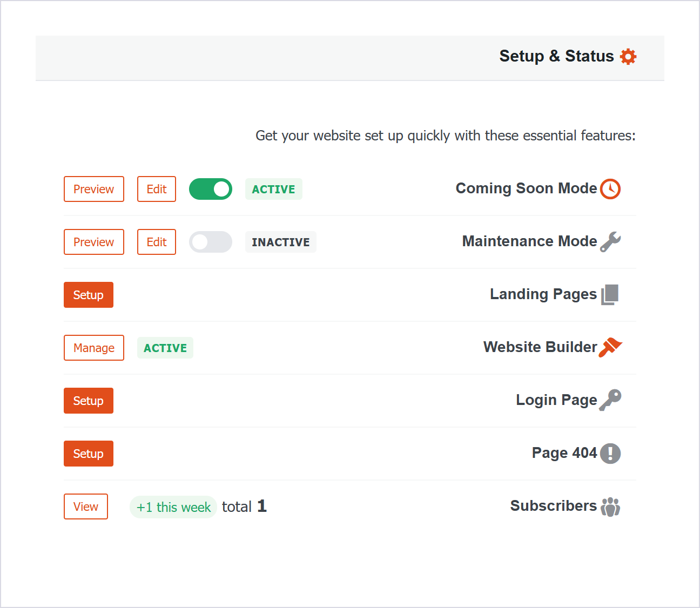The height and width of the screenshot is (608, 700).
Task: View the Subscribers list
Action: click(x=86, y=506)
